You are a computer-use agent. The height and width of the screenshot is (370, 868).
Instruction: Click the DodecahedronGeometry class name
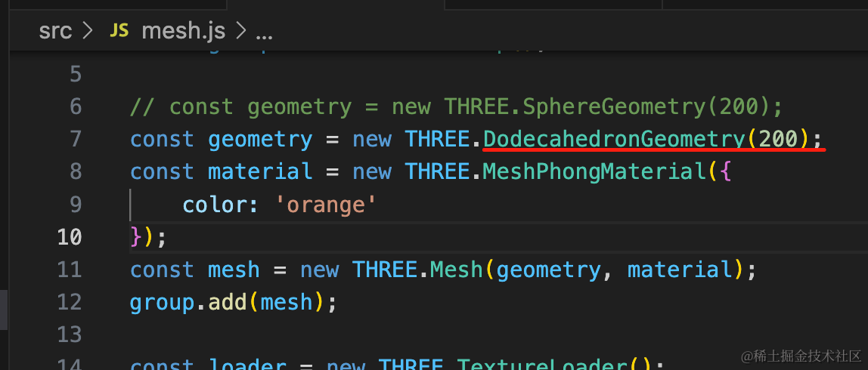pyautogui.click(x=614, y=140)
